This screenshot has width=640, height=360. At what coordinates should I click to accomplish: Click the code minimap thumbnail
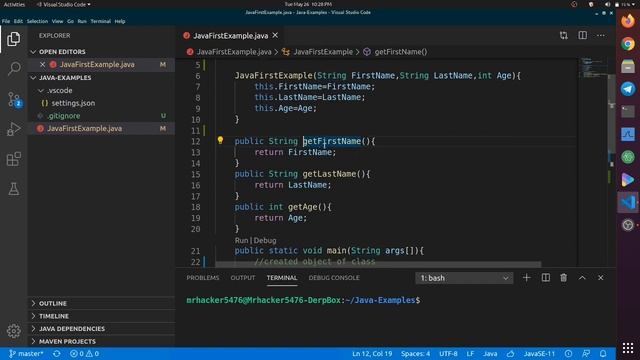click(593, 68)
